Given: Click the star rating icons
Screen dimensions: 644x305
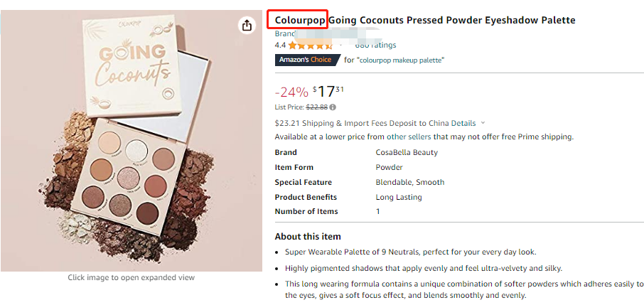Looking at the screenshot, I should 311,46.
